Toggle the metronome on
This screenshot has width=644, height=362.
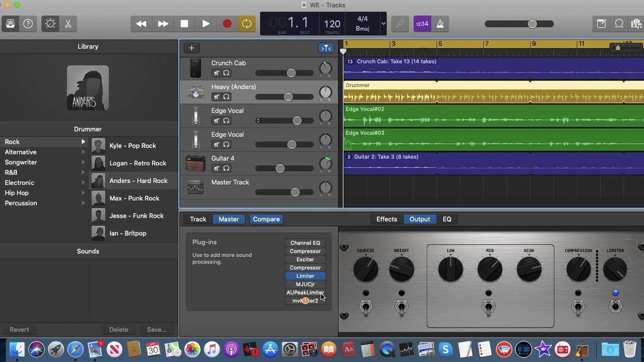[x=440, y=24]
